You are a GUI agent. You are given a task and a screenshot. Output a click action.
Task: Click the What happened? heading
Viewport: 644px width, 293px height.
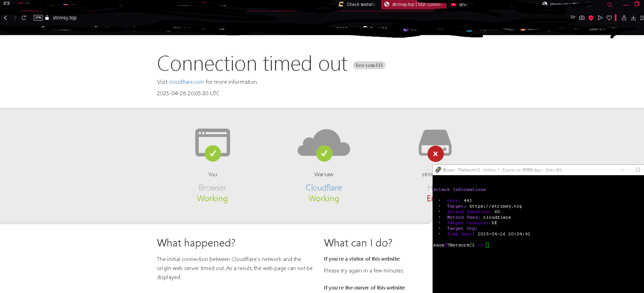pos(196,243)
